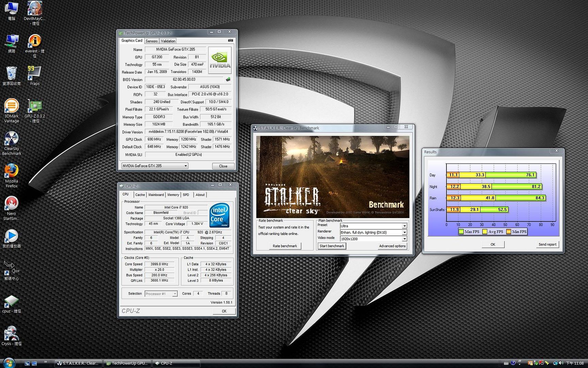
Task: Click the Intel Core i7 logo in CPU-Z
Action: click(219, 215)
